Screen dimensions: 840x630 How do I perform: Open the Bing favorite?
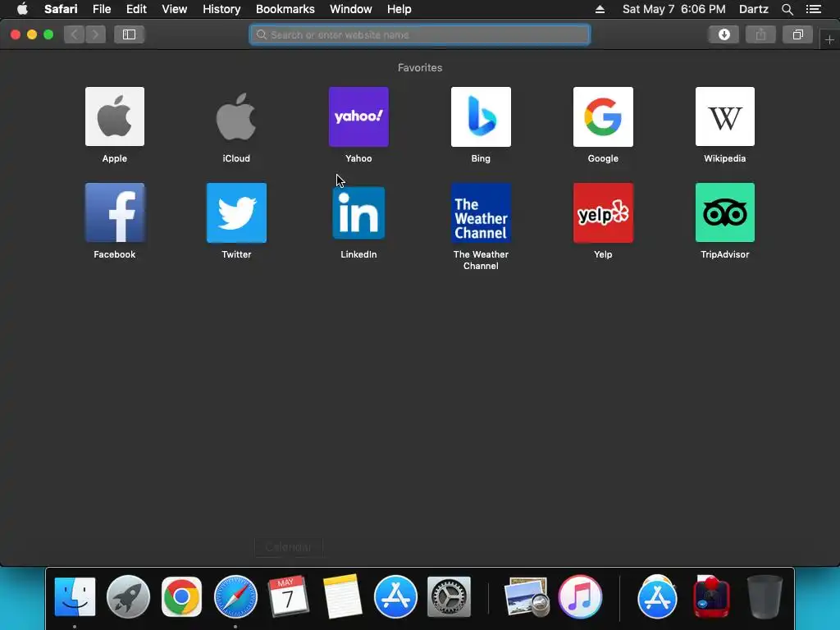481,116
